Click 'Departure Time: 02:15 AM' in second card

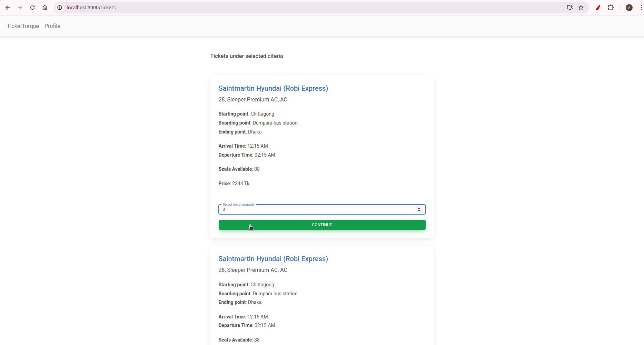[247, 325]
